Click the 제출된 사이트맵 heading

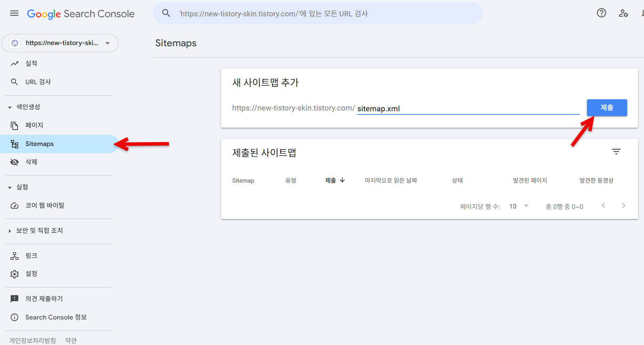point(264,153)
